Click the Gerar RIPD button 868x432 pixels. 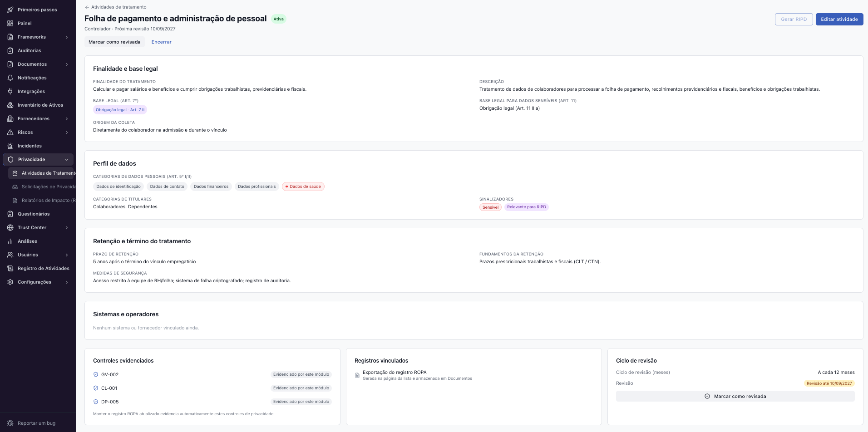click(794, 19)
